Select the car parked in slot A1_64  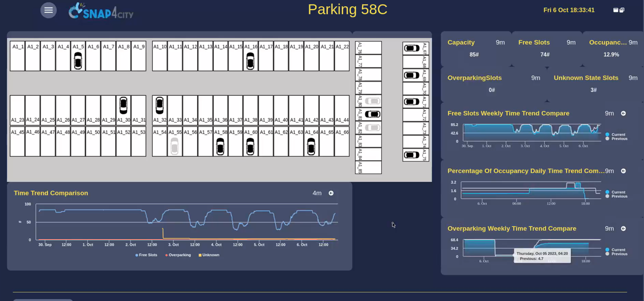311,146
